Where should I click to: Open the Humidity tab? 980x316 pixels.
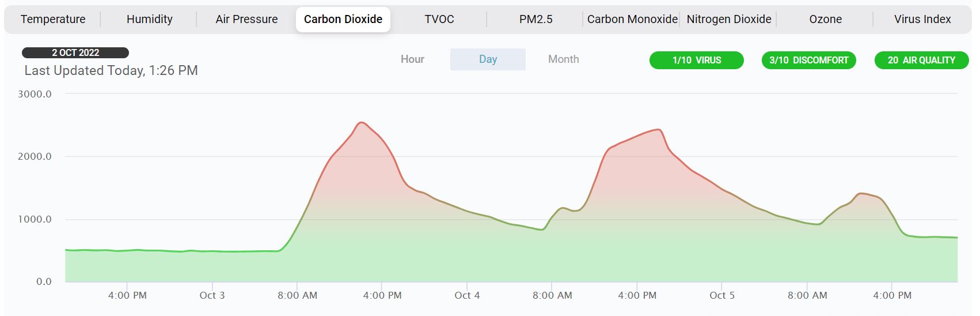tap(149, 19)
